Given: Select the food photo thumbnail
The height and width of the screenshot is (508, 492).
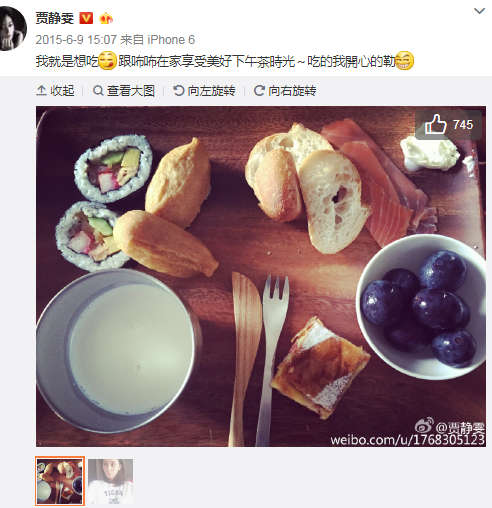Looking at the screenshot, I should click(x=60, y=481).
